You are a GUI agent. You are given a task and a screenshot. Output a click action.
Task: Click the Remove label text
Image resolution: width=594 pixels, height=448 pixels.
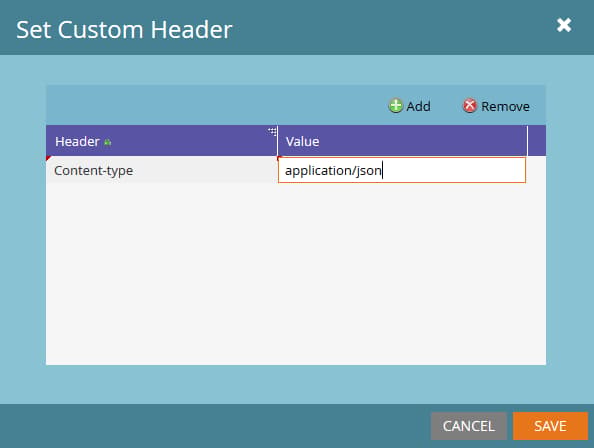[x=505, y=106]
